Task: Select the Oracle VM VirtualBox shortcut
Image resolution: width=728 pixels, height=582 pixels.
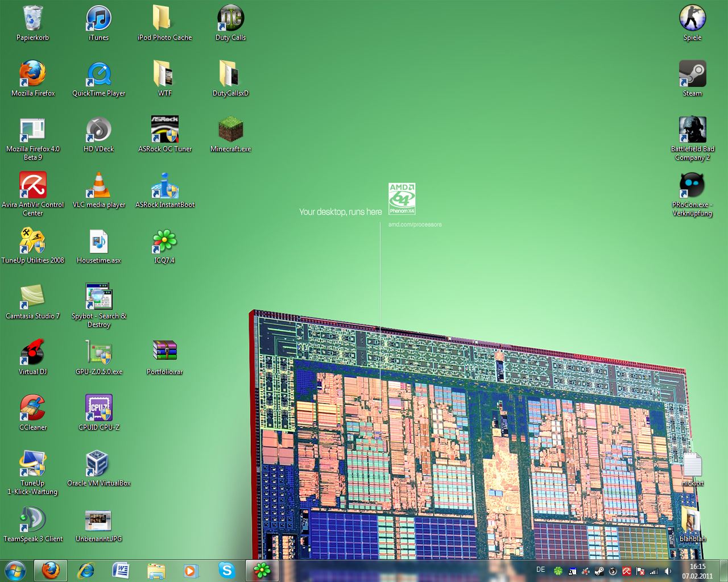Action: point(98,469)
